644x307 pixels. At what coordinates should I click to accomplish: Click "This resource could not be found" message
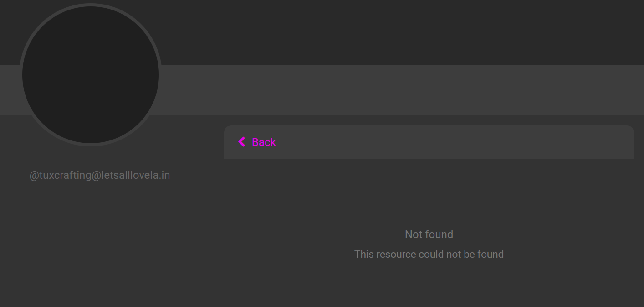(429, 254)
